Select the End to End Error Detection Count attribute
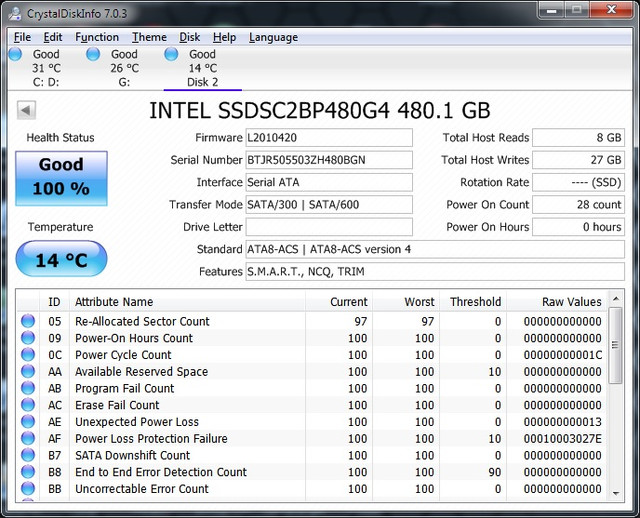The width and height of the screenshot is (640, 518). pos(312,472)
